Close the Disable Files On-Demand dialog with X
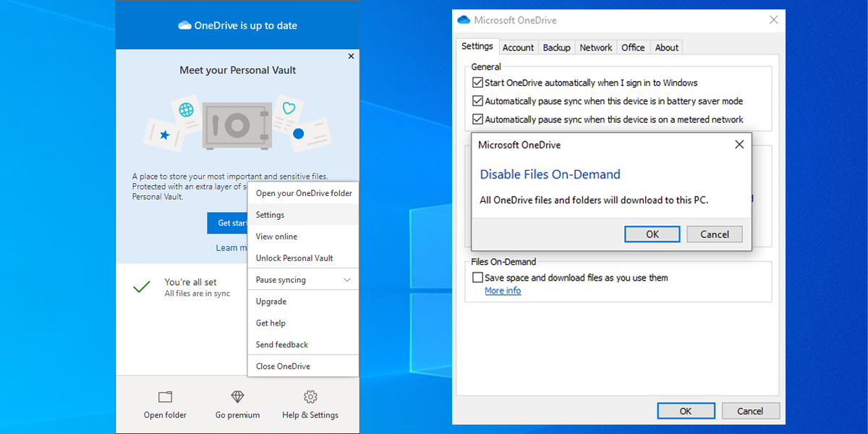The image size is (868, 434). pyautogui.click(x=739, y=145)
